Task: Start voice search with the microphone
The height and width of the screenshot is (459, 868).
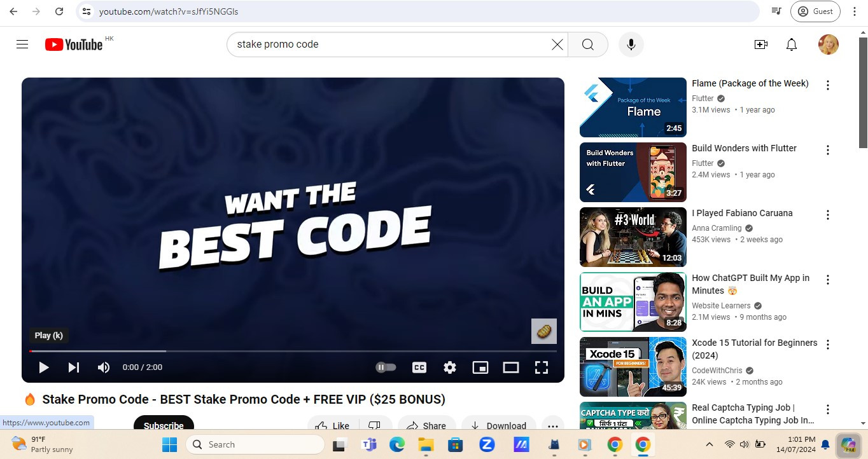Action: pyautogui.click(x=631, y=45)
